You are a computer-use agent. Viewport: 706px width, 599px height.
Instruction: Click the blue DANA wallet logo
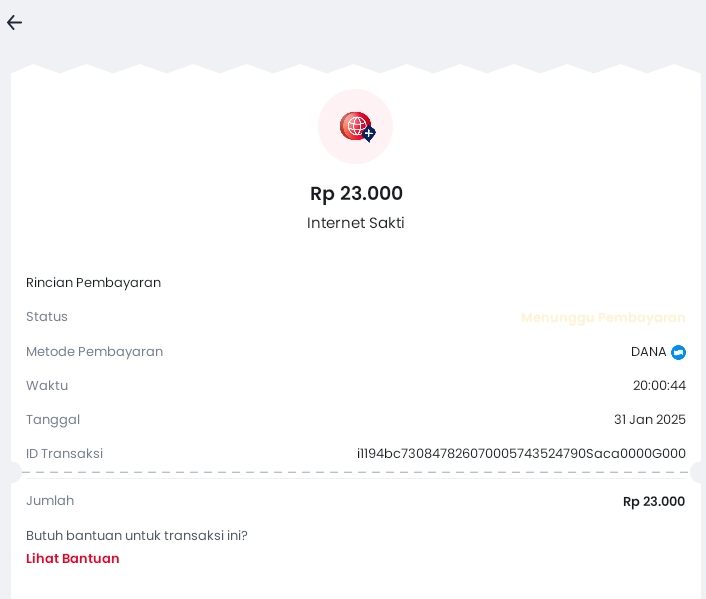point(678,352)
